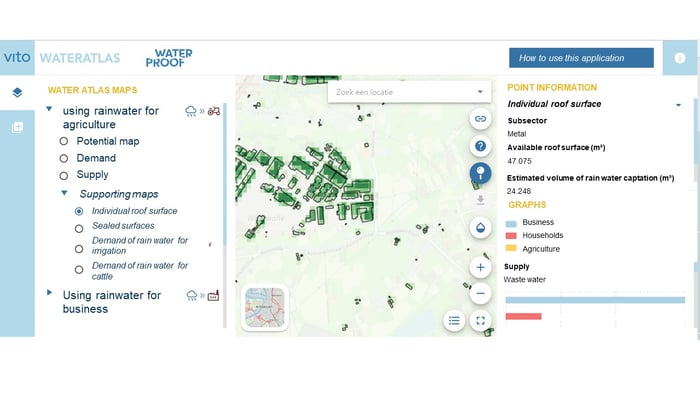The height and width of the screenshot is (393, 700).
Task: Toggle fullscreen map view icon
Action: [x=480, y=321]
